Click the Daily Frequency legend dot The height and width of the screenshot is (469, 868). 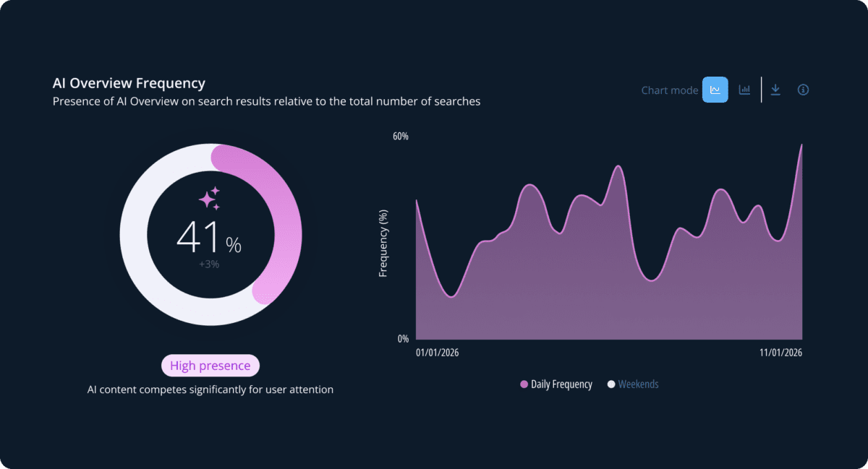point(524,384)
